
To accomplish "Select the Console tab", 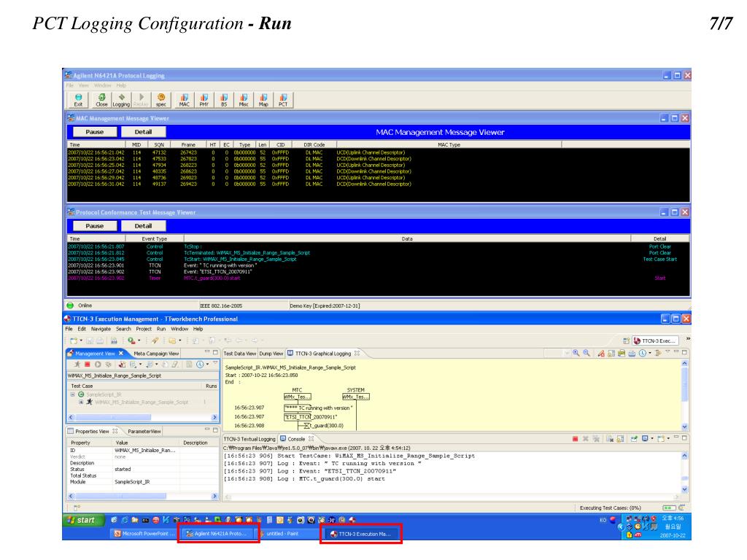I will click(x=296, y=439).
